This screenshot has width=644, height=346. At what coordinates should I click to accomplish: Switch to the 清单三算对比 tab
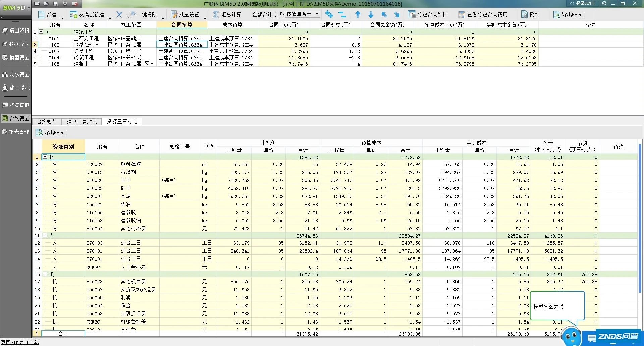pyautogui.click(x=81, y=121)
